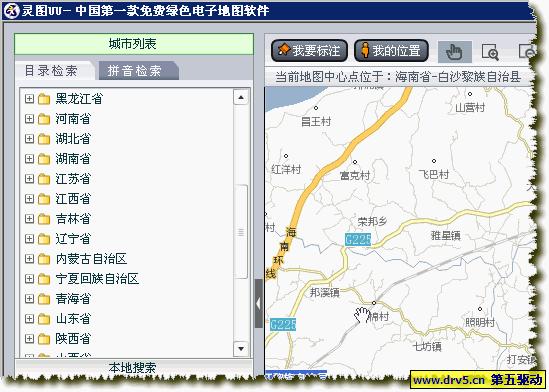Screen dimensions: 549x392
Task: Click the G225 road marker near 荣邦乡
Action: pos(357,240)
